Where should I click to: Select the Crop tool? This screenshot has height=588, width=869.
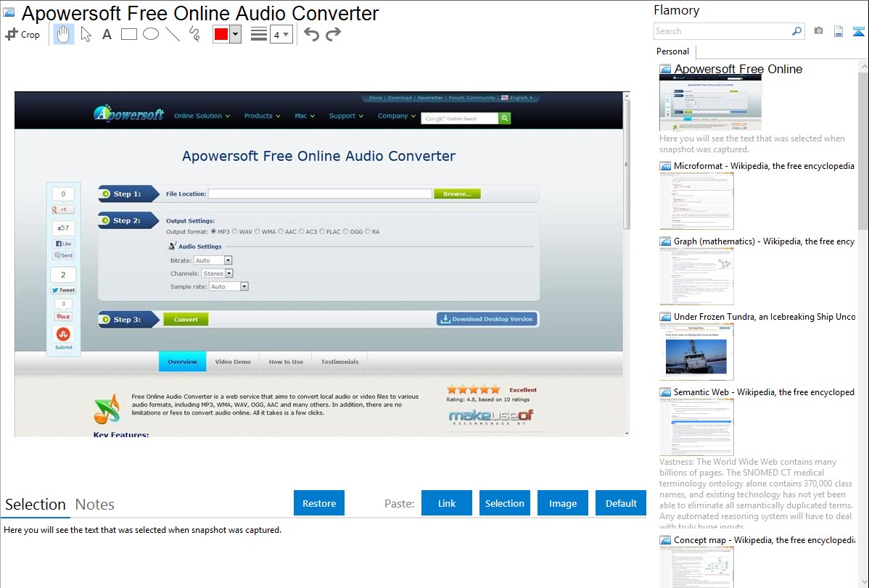tap(22, 34)
